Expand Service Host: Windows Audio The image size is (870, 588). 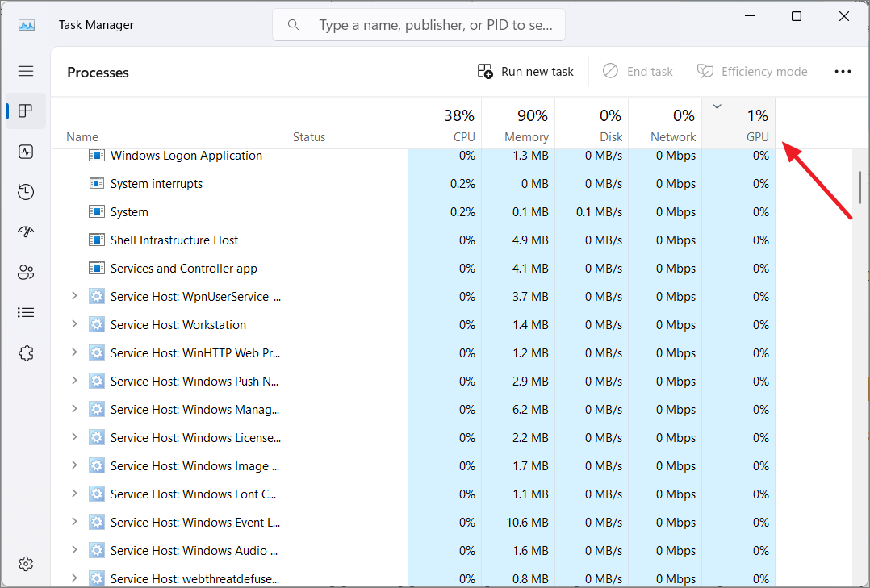pyautogui.click(x=73, y=550)
